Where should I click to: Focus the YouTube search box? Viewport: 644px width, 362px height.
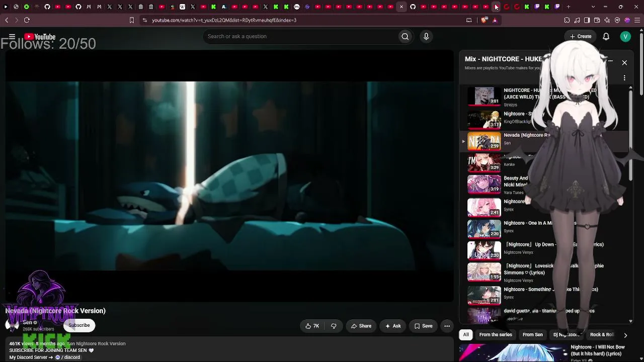click(300, 36)
